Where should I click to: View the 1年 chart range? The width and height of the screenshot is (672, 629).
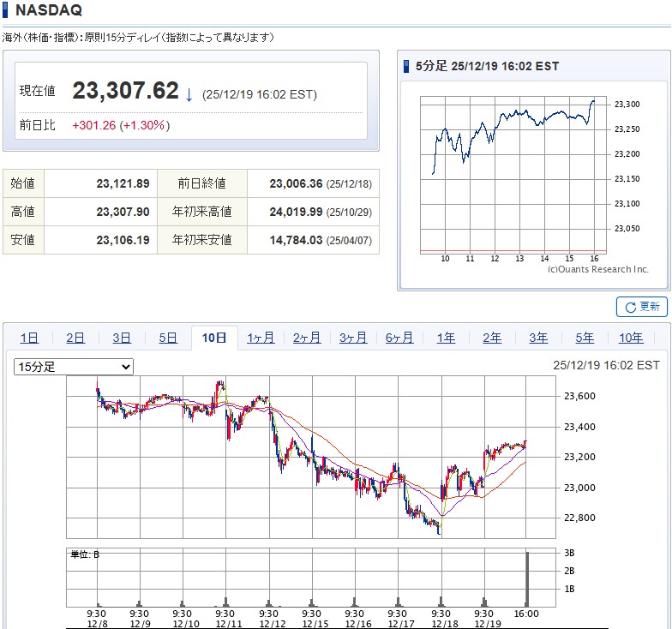(x=446, y=338)
